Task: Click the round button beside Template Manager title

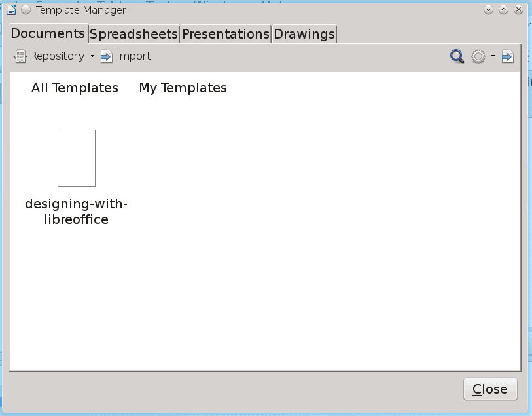Action: pyautogui.click(x=26, y=10)
